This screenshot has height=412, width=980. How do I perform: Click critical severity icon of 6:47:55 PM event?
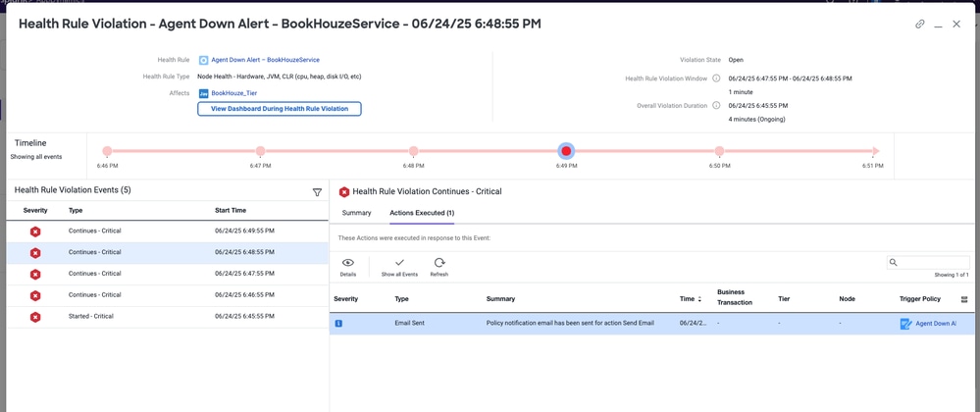35,275
